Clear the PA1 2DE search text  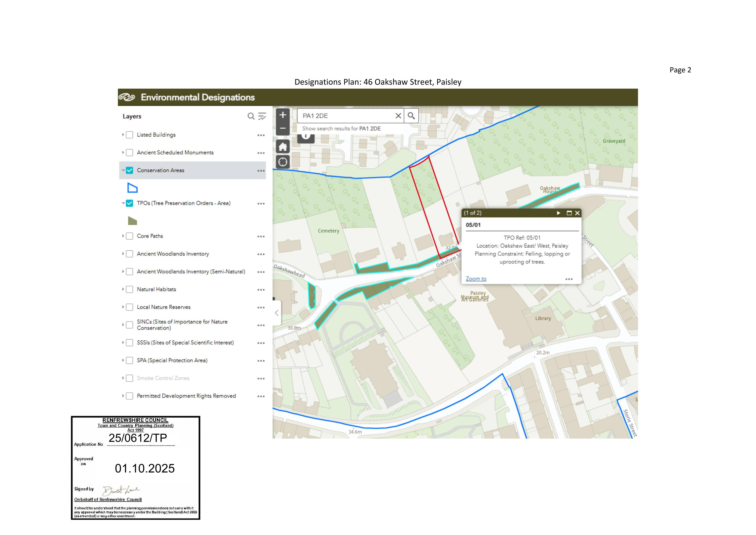coord(398,116)
